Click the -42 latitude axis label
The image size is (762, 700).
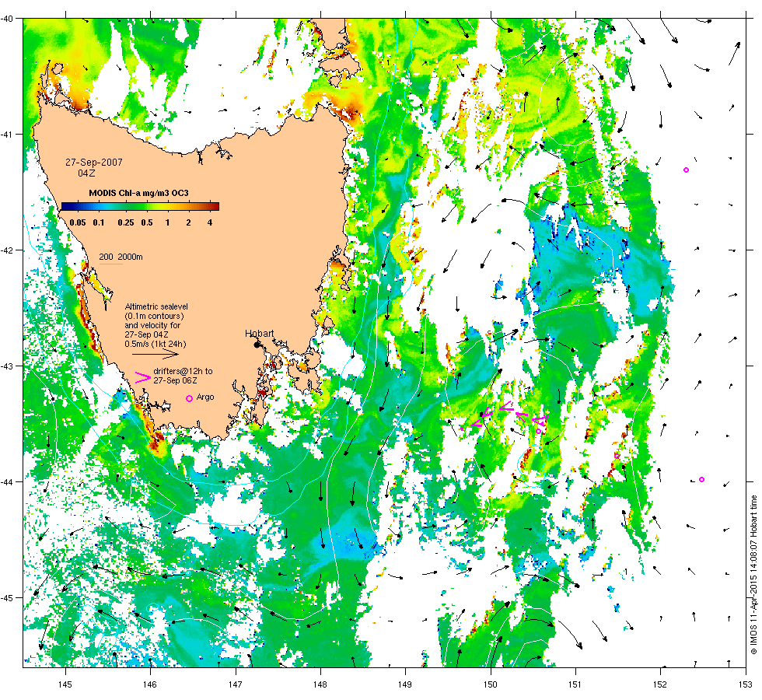point(9,250)
